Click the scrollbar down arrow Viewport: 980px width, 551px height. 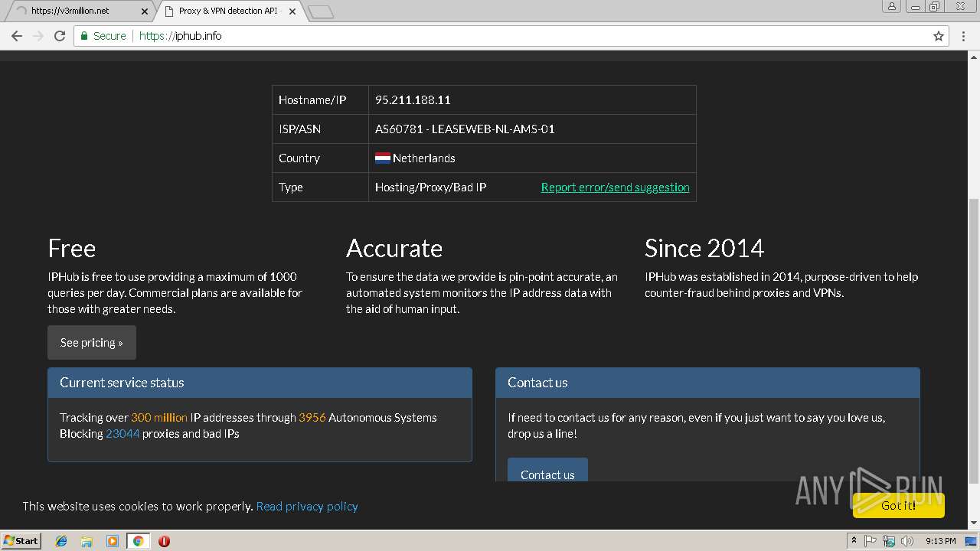(x=974, y=523)
